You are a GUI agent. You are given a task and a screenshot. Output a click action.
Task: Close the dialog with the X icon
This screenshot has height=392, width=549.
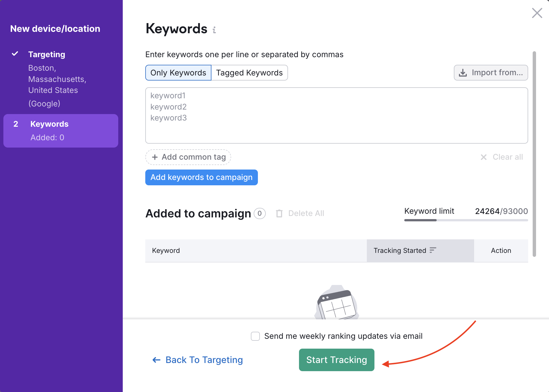click(x=537, y=13)
